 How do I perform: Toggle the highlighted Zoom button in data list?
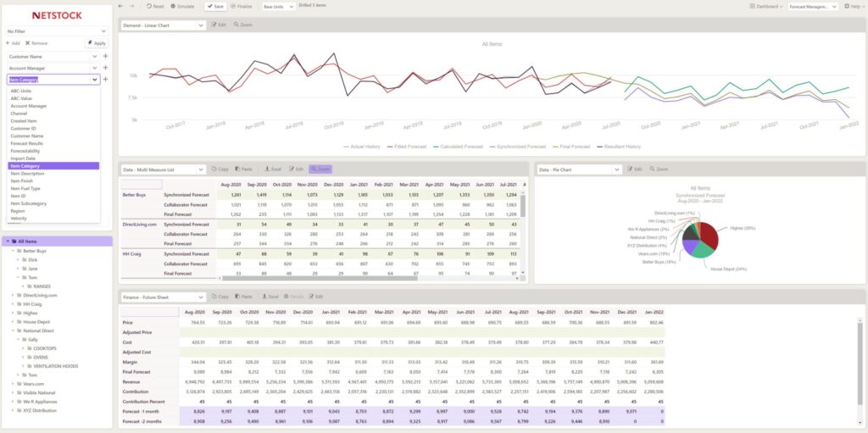(x=320, y=169)
